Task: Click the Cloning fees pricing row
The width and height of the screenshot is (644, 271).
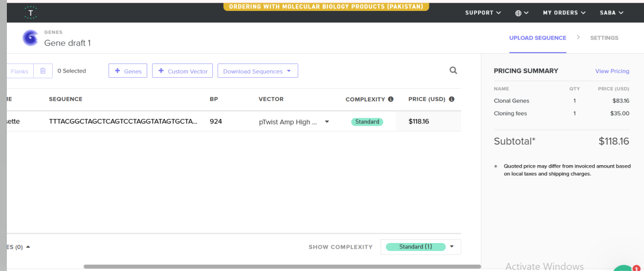Action: (562, 113)
